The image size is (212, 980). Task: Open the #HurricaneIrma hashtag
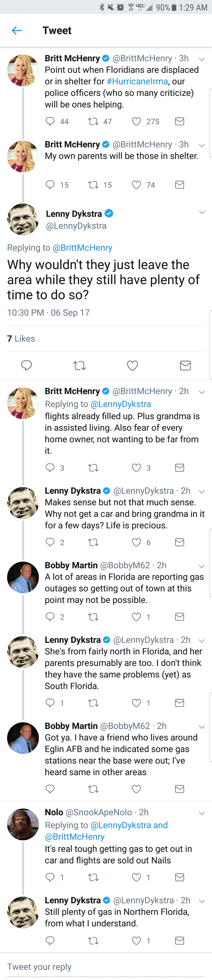pyautogui.click(x=137, y=81)
